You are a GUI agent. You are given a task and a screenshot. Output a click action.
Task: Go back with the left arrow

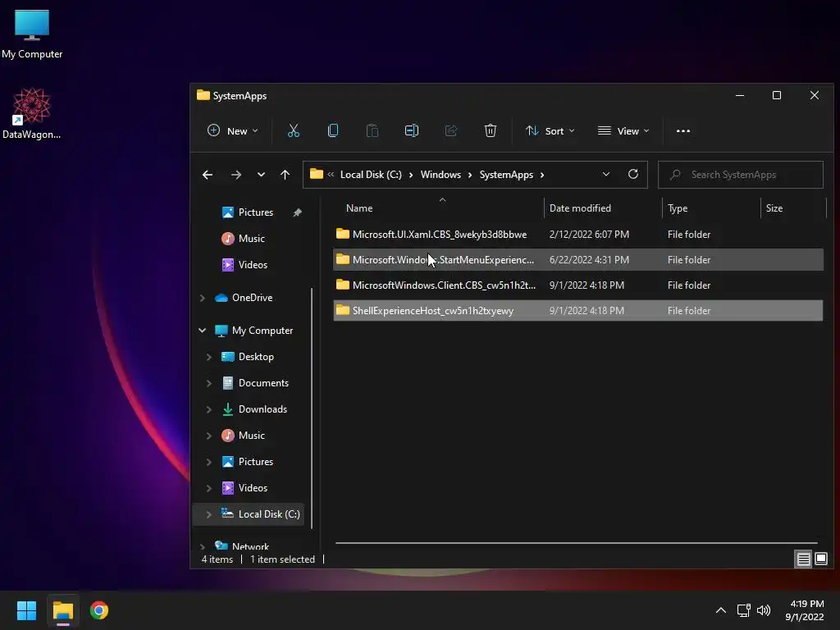tap(208, 175)
